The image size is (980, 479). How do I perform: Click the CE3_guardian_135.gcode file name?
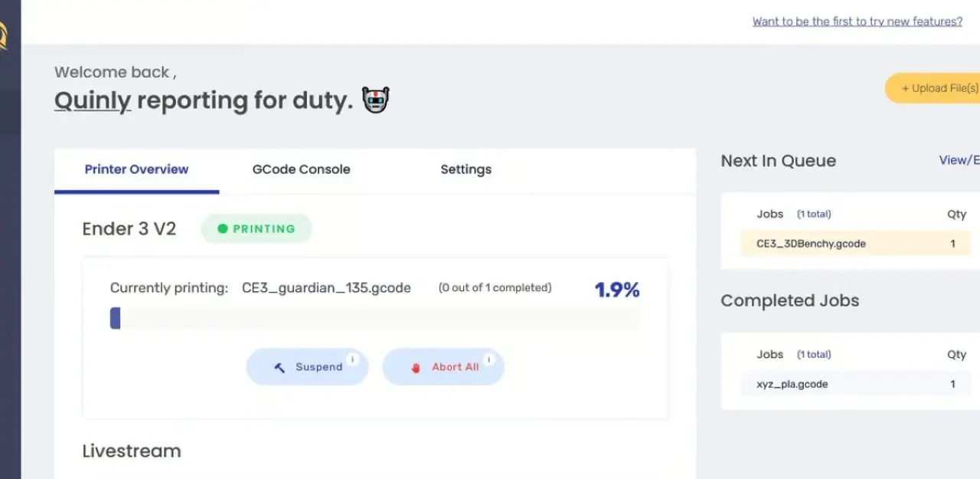pos(326,288)
